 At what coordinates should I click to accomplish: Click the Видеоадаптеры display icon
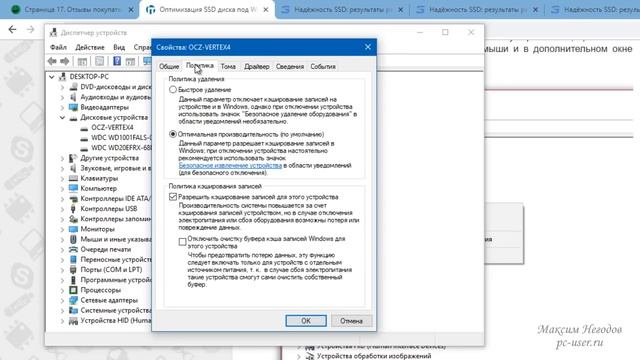(73, 107)
